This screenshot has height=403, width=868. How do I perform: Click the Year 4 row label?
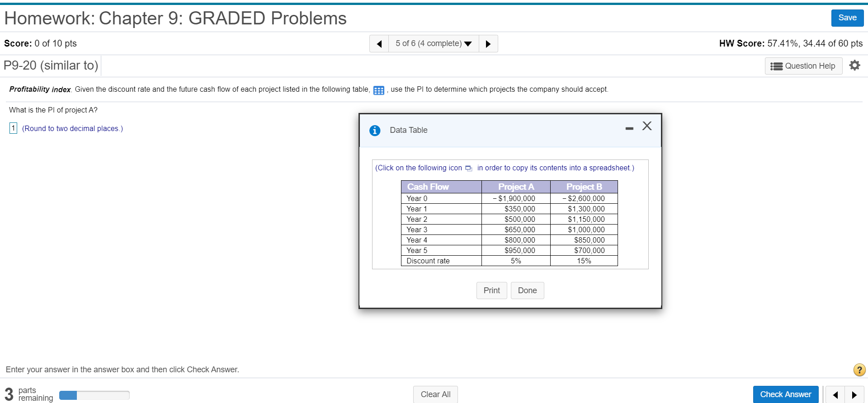[417, 240]
